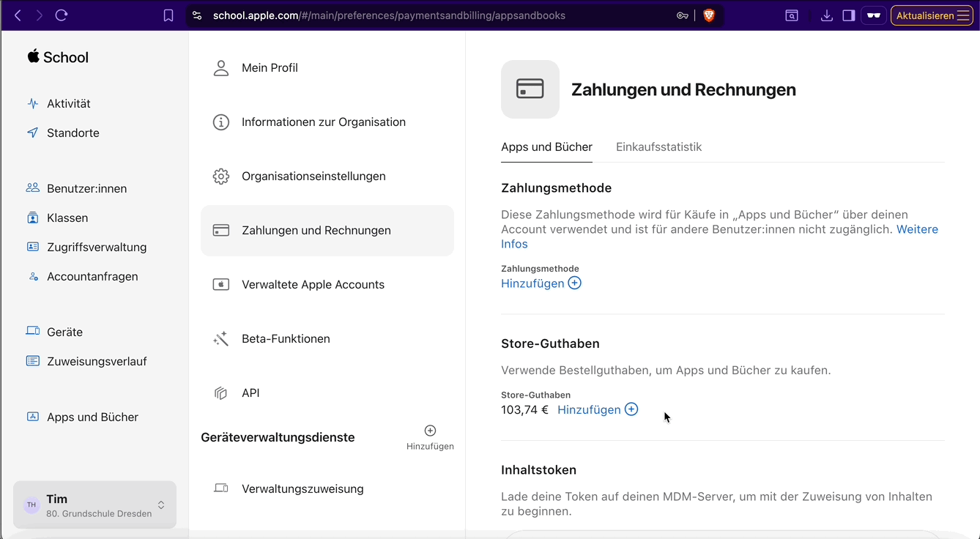980x539 pixels.
Task: Open Verwaltungszuweisung under Geräteverwaltungsdienste
Action: [327, 488]
